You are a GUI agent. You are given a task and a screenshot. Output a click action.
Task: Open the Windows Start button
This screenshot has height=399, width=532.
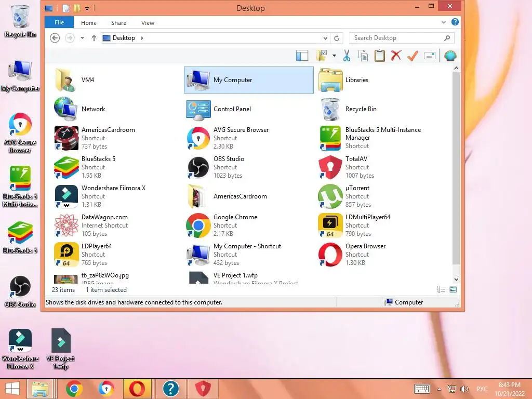click(12, 389)
